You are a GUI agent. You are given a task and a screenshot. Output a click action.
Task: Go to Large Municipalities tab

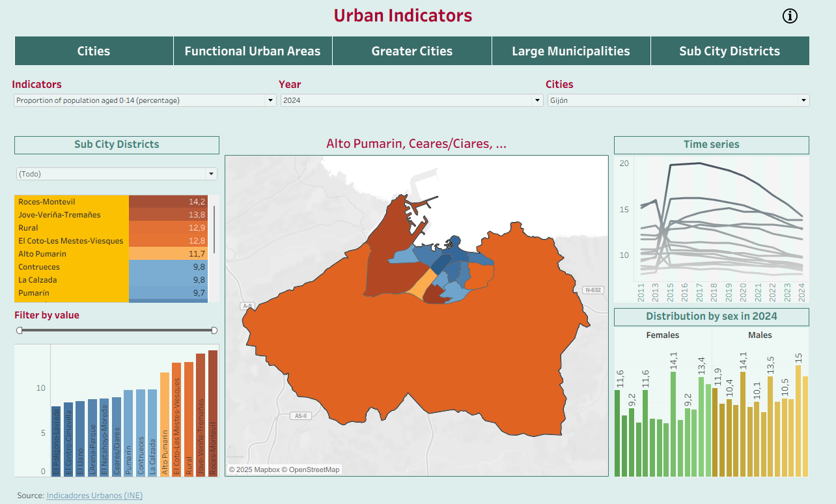coord(571,51)
